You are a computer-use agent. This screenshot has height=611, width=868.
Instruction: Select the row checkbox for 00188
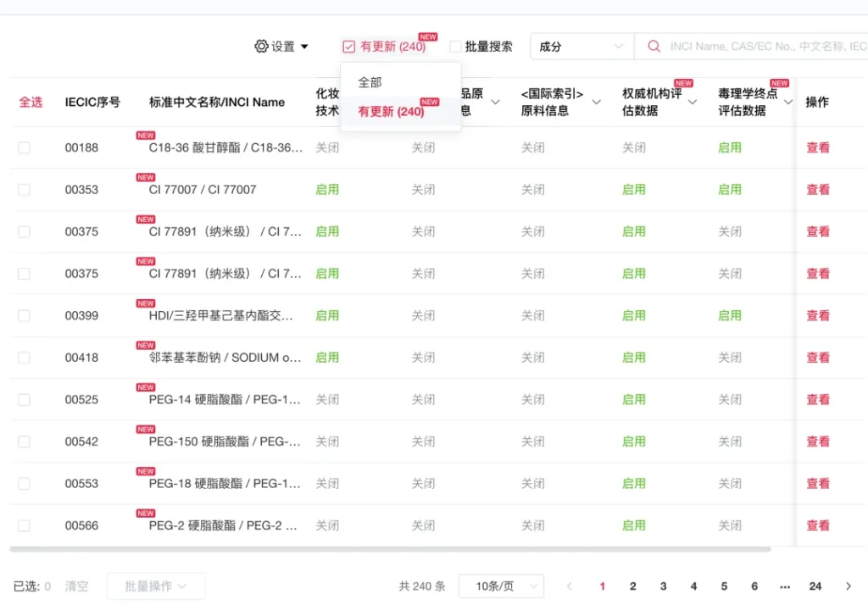[x=24, y=147]
